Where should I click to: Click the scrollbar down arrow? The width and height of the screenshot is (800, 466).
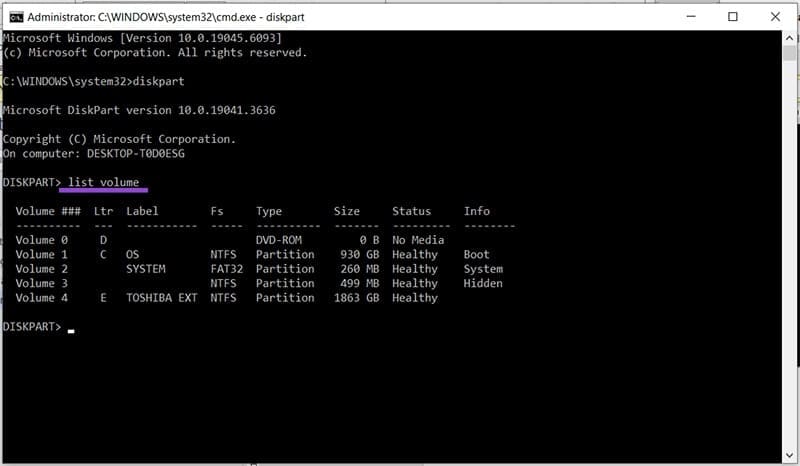click(x=789, y=455)
